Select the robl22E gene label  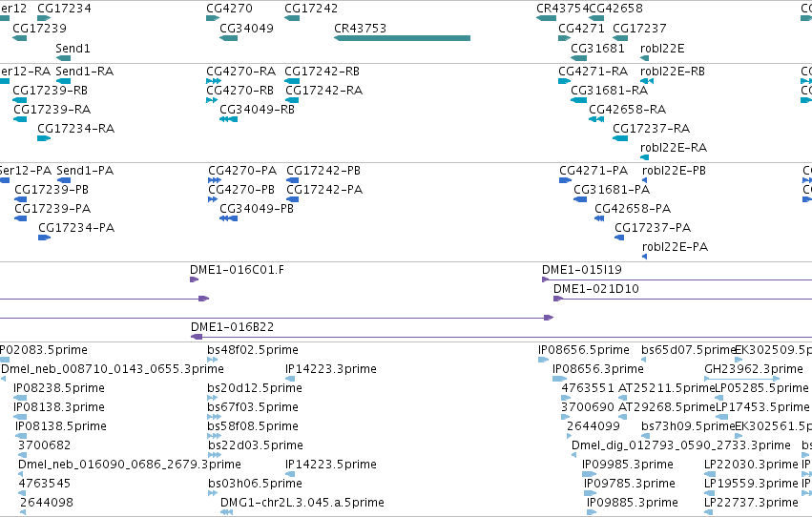click(662, 48)
